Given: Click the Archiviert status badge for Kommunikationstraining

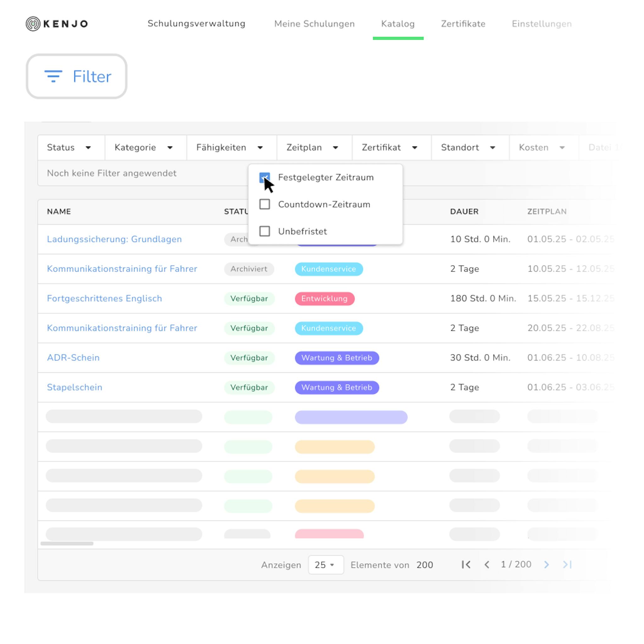Looking at the screenshot, I should pyautogui.click(x=249, y=269).
